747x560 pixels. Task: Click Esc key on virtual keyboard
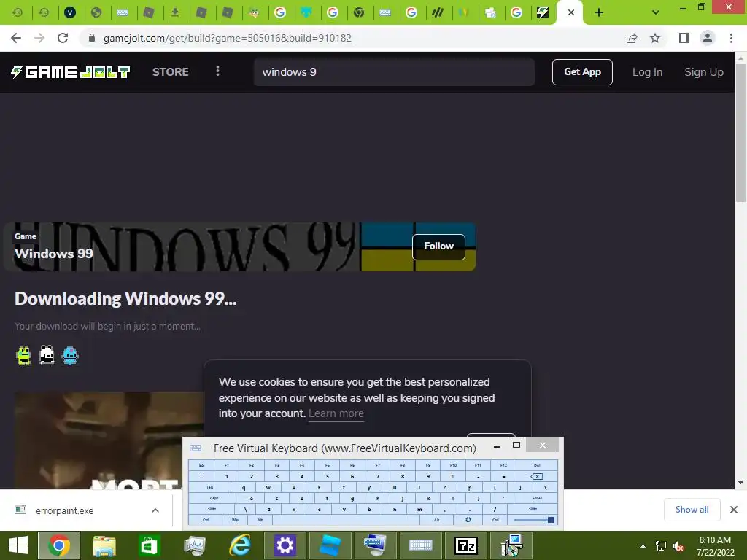(201, 465)
